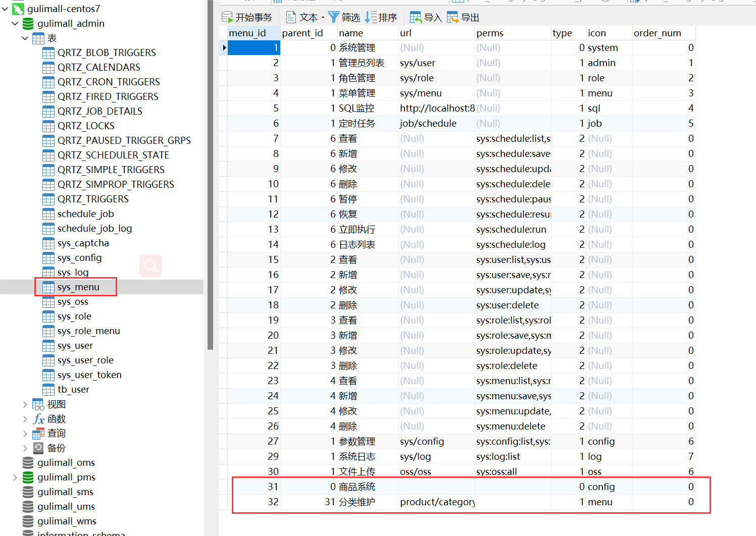Click the 筛选 filter funnel icon
The image size is (756, 536).
334,17
